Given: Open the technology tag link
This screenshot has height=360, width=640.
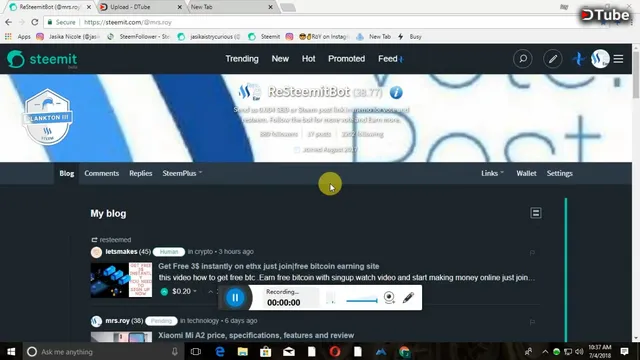Looking at the screenshot, I should (x=203, y=320).
